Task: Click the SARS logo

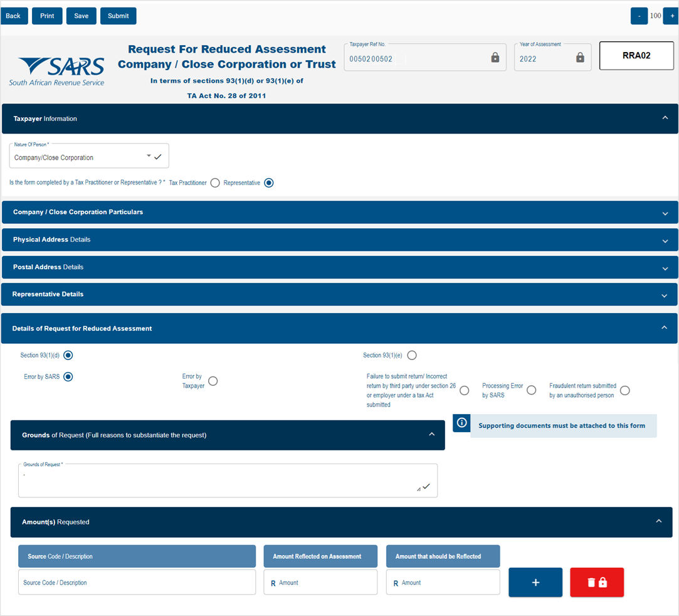Action: click(56, 72)
